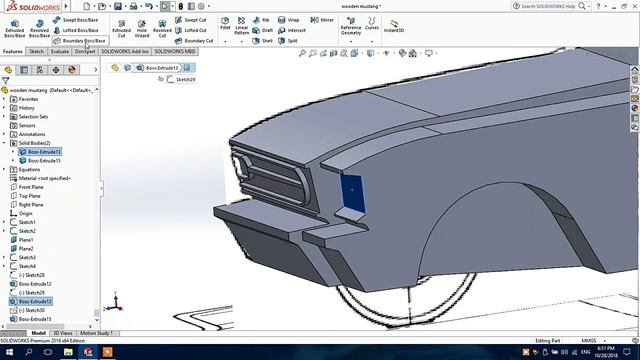Open Curves dropdown arrow

point(372,42)
